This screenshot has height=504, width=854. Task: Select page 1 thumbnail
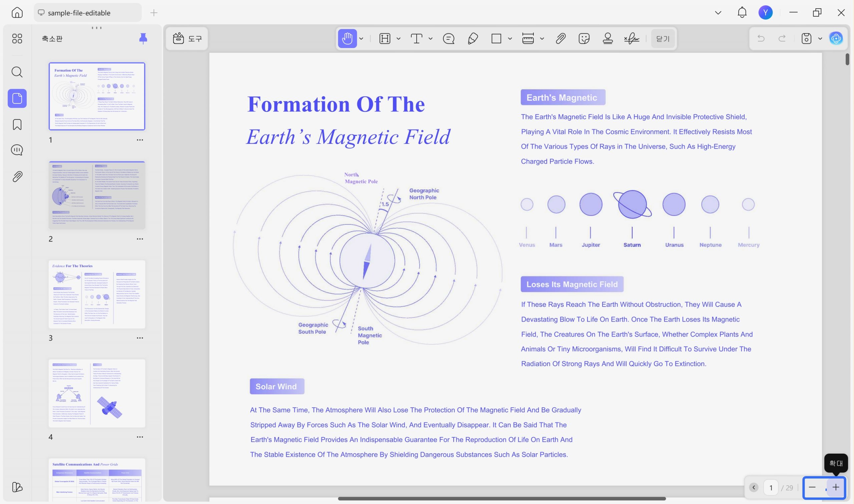click(97, 96)
